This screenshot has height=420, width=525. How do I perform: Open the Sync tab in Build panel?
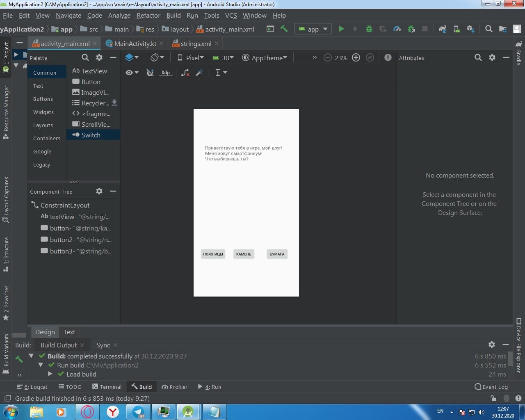click(x=103, y=345)
